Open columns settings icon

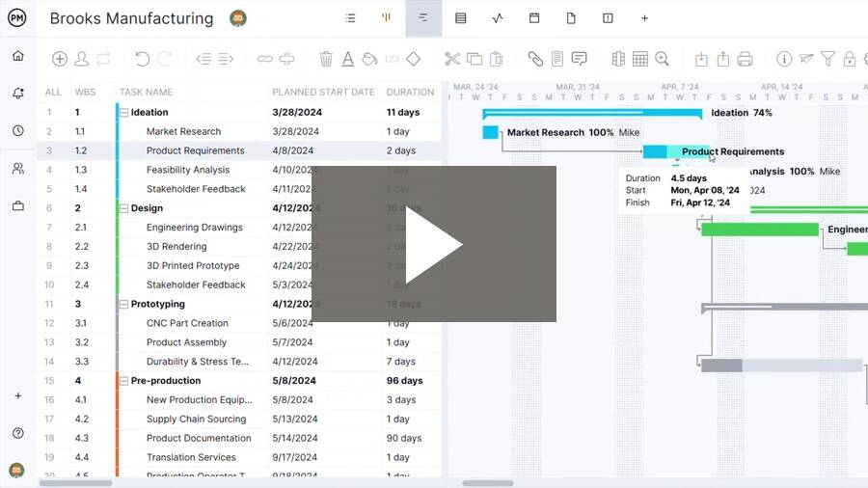point(618,59)
